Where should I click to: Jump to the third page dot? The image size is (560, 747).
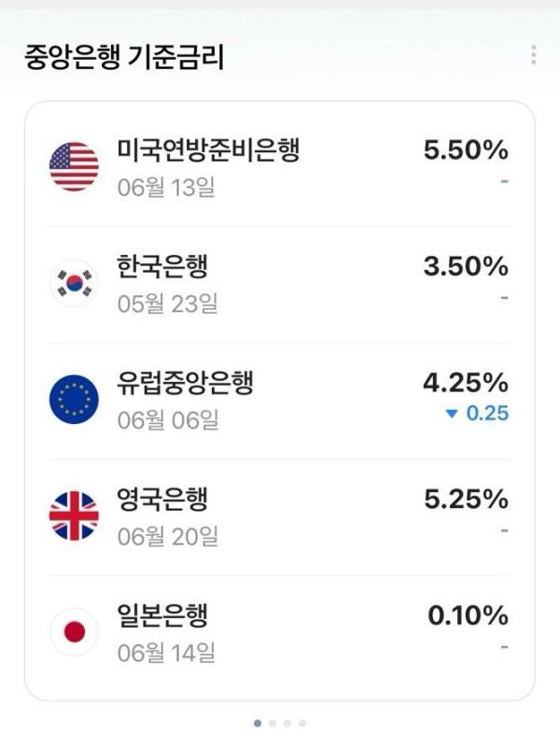[287, 723]
